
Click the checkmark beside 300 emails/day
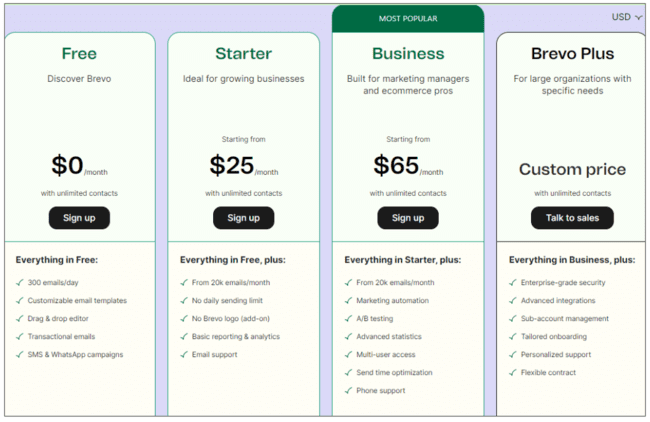pyautogui.click(x=19, y=283)
